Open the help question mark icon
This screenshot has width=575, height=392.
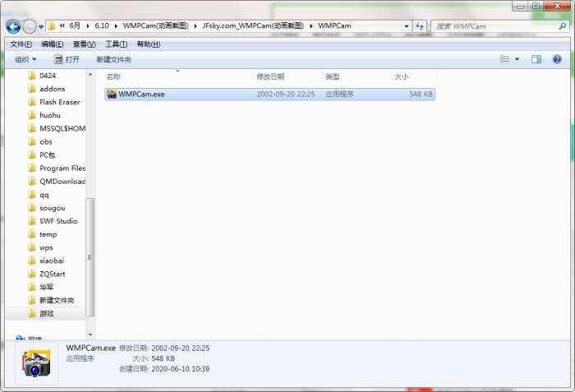click(557, 59)
